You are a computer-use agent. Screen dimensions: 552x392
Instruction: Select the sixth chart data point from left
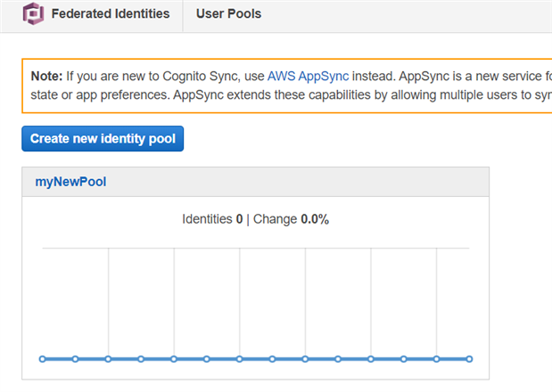[206, 359]
